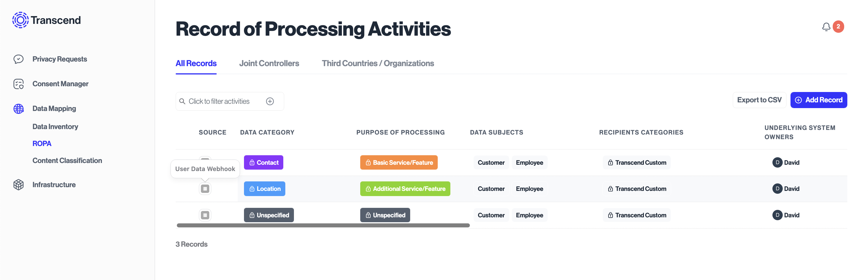
Task: Open the Contact data category tag
Action: pos(263,163)
